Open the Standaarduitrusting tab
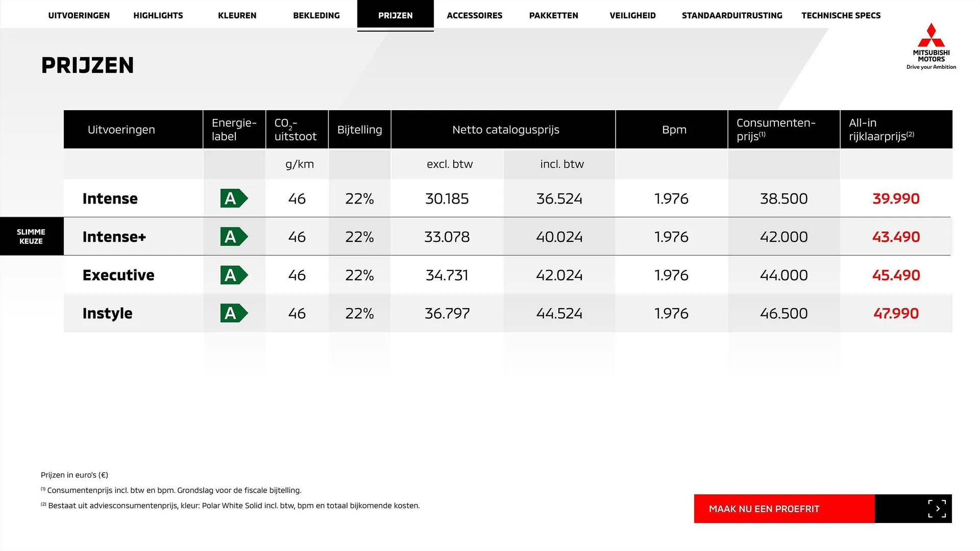The height and width of the screenshot is (551, 980). click(x=732, y=15)
